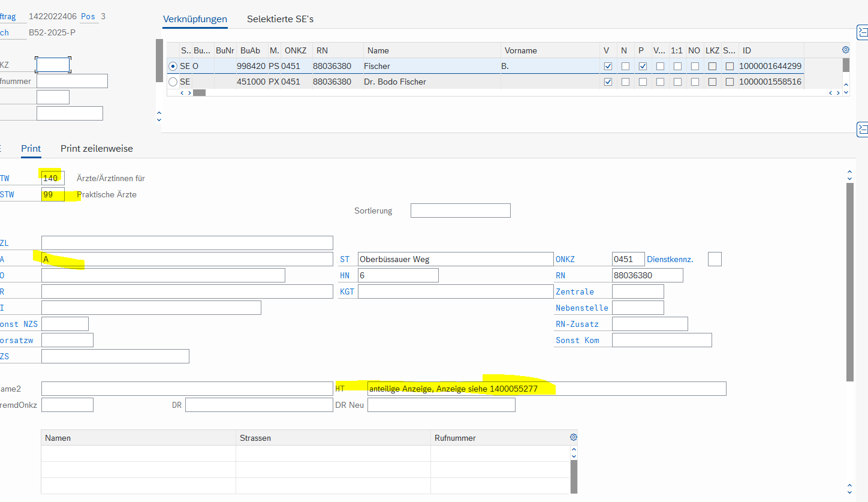The height and width of the screenshot is (502, 868).
Task: Open the Print zeilenweise tab
Action: pyautogui.click(x=97, y=148)
